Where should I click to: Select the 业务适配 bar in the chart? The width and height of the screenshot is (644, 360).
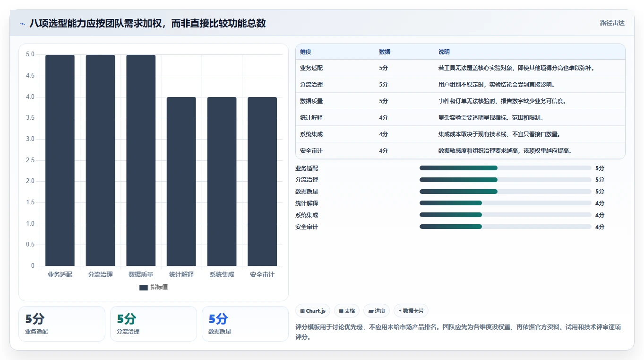click(60, 160)
